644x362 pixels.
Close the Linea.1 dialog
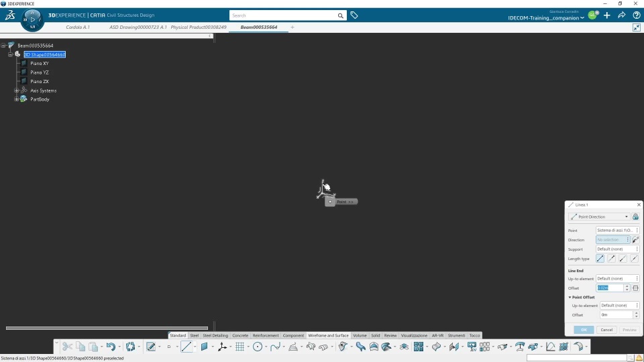pos(639,205)
